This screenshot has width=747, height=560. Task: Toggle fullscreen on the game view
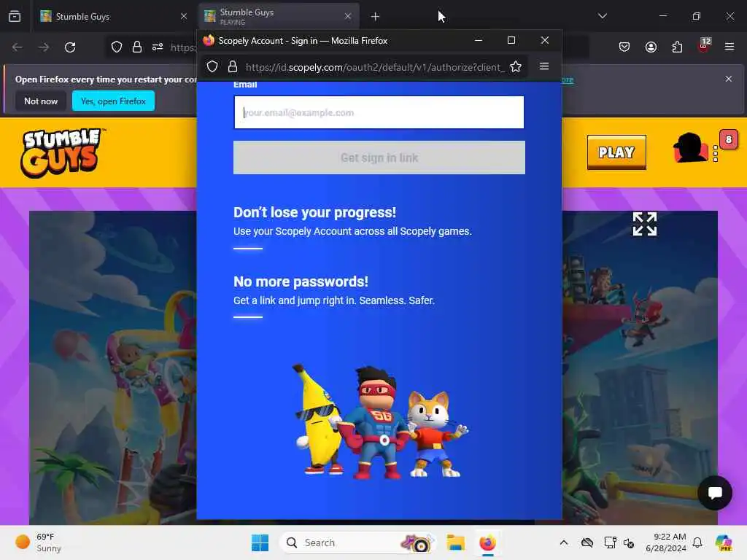click(x=645, y=224)
